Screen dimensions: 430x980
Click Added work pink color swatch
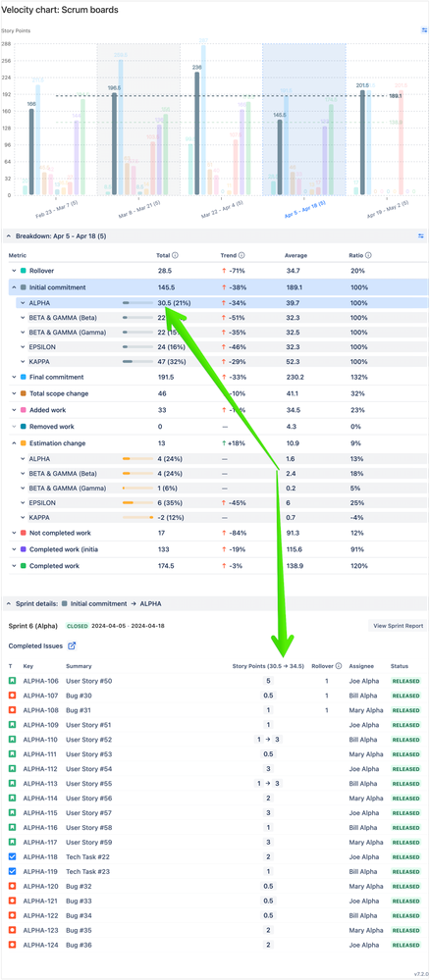24,410
